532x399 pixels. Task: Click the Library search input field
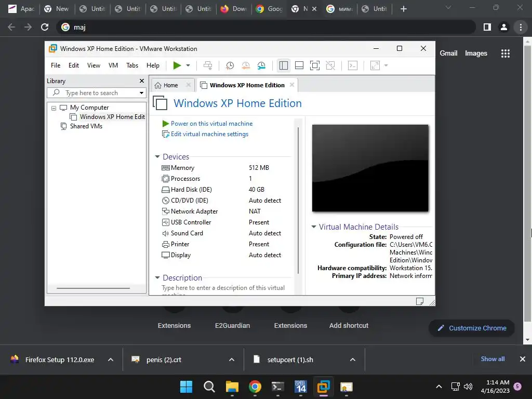pos(97,93)
